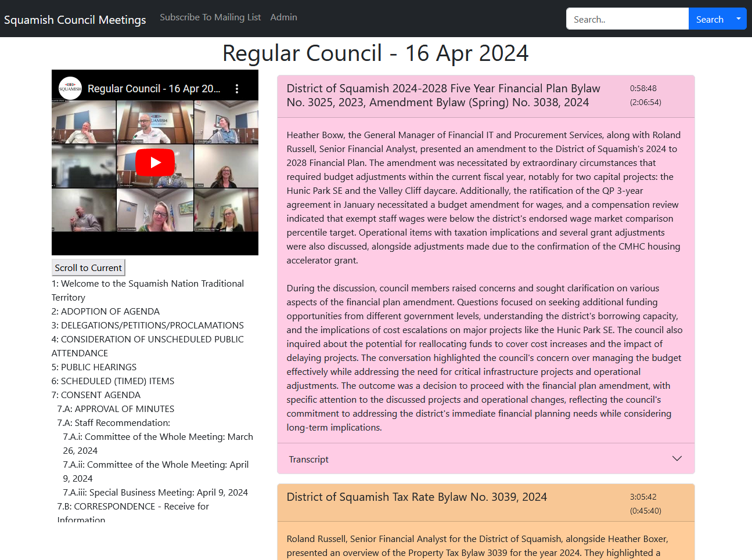
Task: Play the Regular Council YouTube video
Action: 155,162
